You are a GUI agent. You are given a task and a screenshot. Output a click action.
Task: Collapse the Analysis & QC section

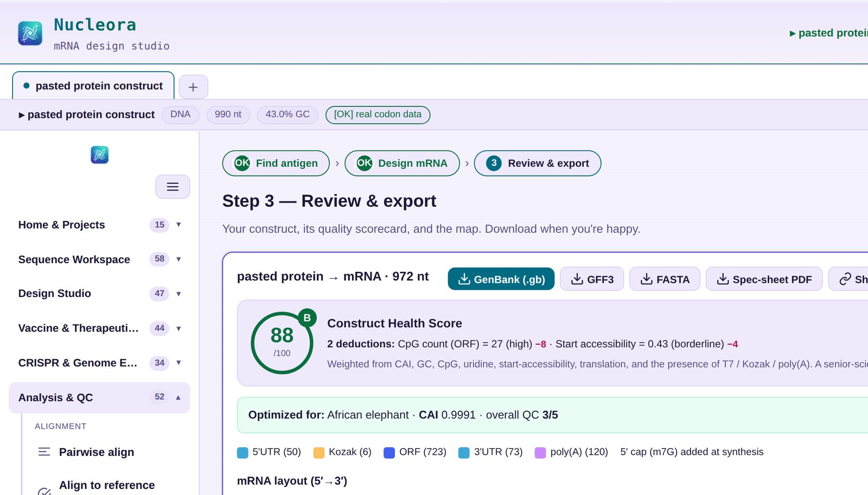(99, 397)
